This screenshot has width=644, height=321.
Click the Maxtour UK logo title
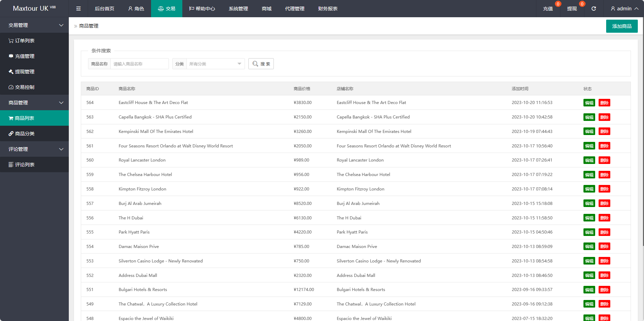(x=34, y=8)
